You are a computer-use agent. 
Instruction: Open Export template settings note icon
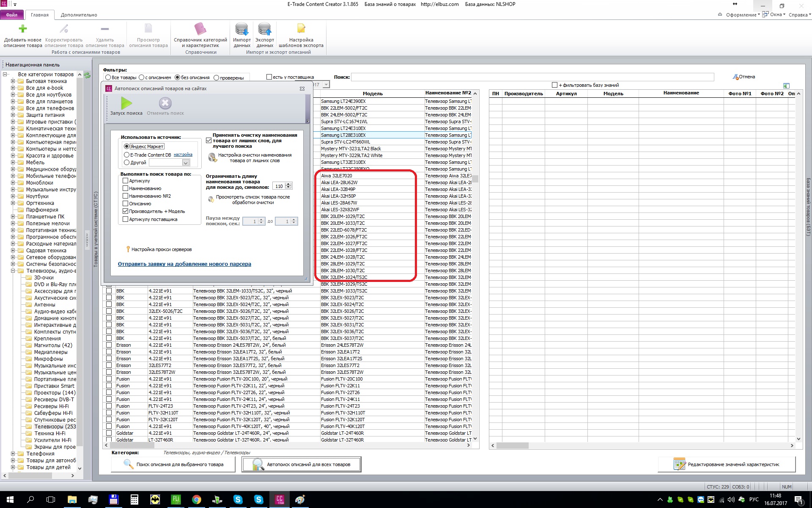301,28
